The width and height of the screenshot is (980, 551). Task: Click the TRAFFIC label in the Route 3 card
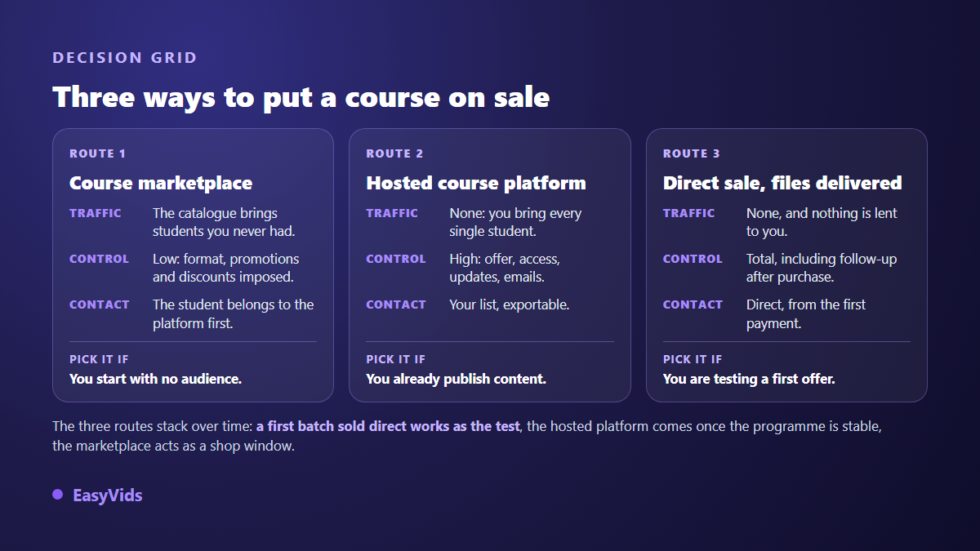pos(689,213)
